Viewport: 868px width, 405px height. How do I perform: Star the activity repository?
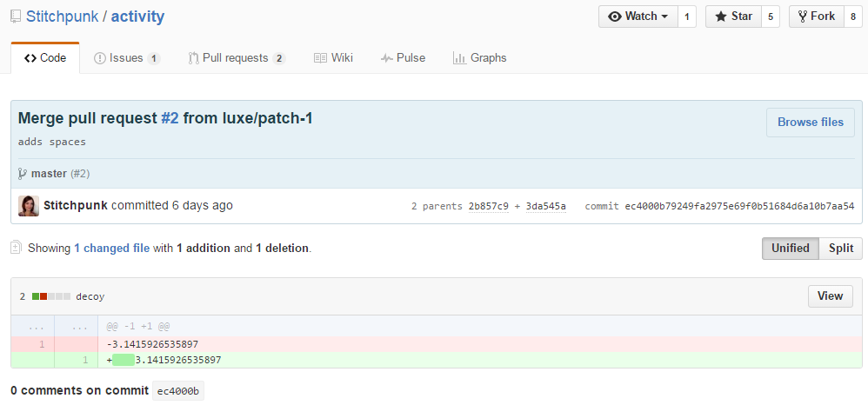pyautogui.click(x=732, y=17)
